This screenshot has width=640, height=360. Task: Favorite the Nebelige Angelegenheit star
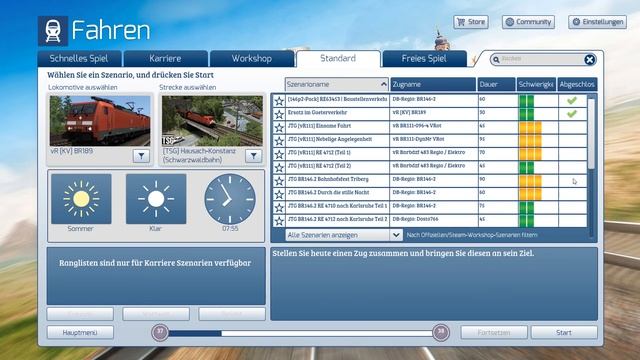279,141
